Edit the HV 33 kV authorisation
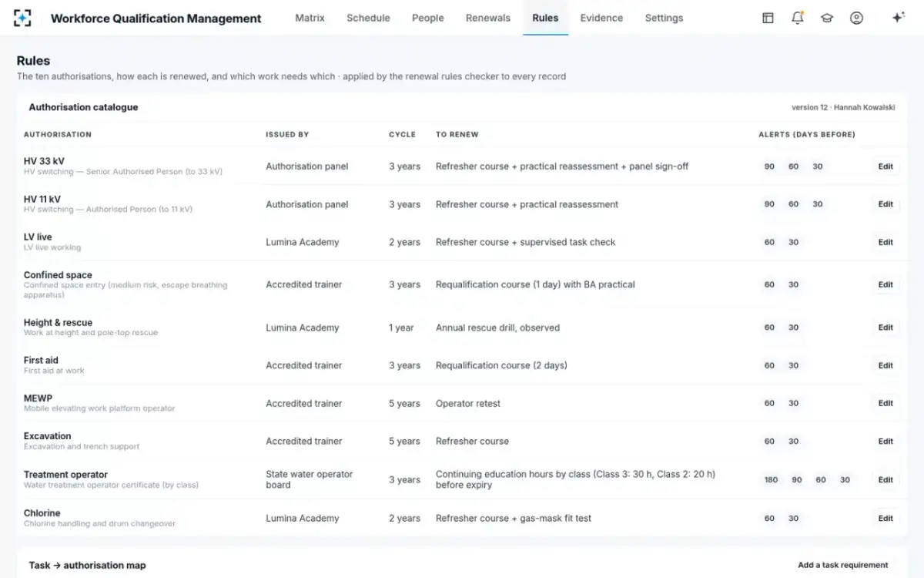This screenshot has height=578, width=924. coord(885,166)
